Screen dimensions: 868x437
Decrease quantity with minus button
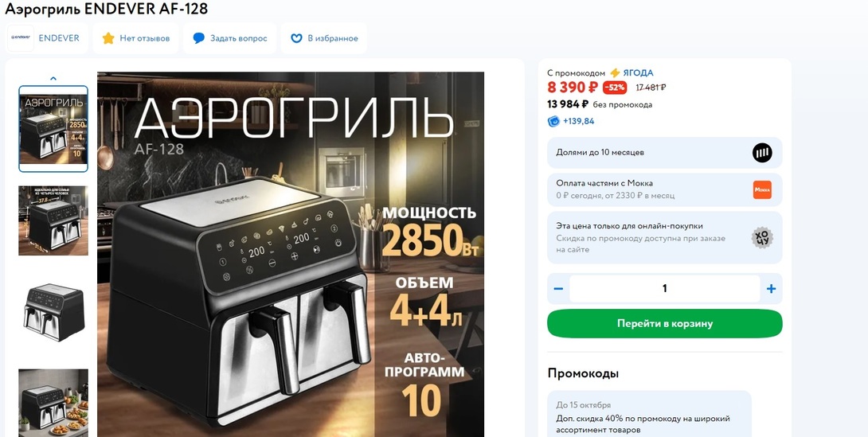[x=558, y=289]
